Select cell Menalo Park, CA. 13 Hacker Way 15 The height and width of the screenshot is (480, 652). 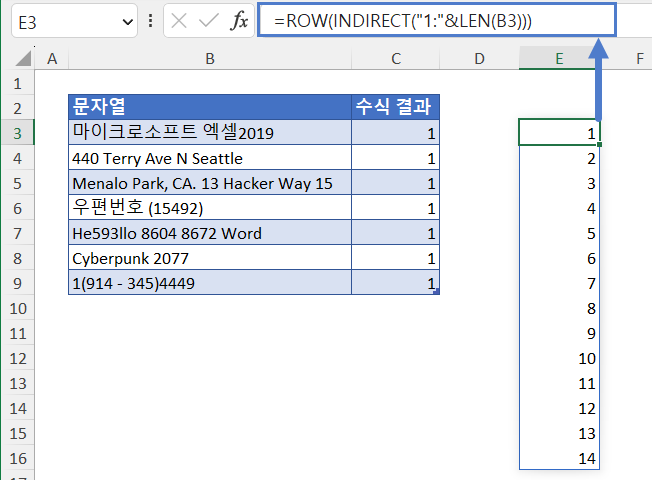click(210, 182)
